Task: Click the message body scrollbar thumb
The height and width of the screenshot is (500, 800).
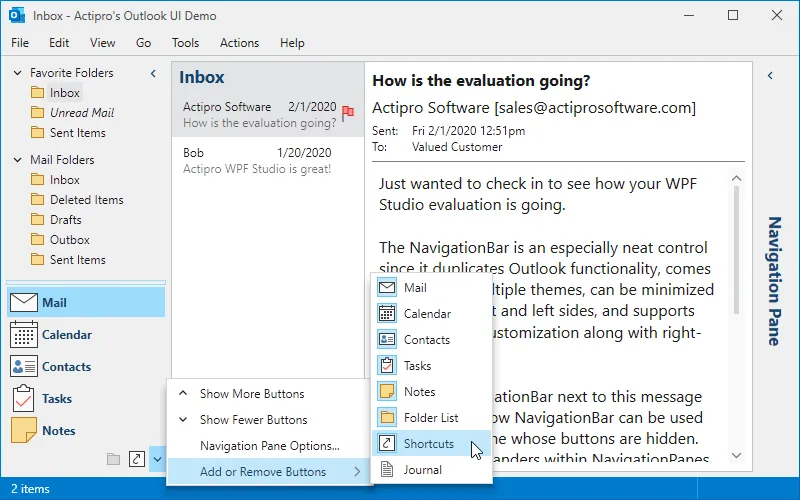Action: click(736, 250)
